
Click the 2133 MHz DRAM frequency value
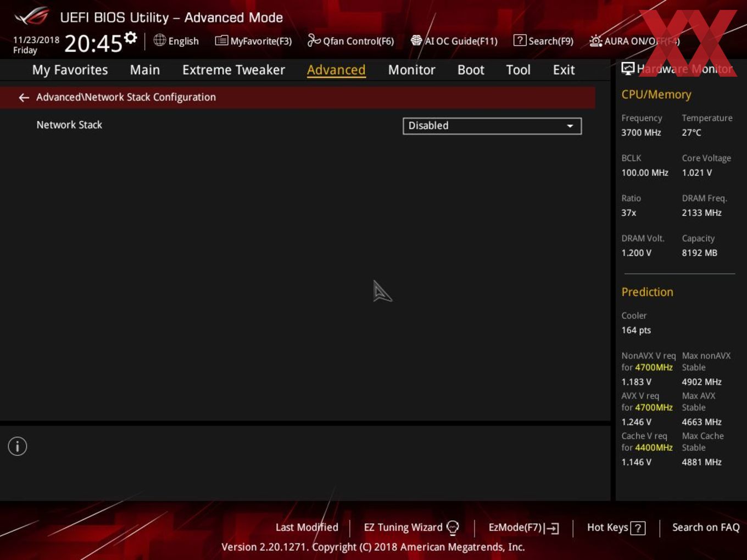tap(701, 212)
